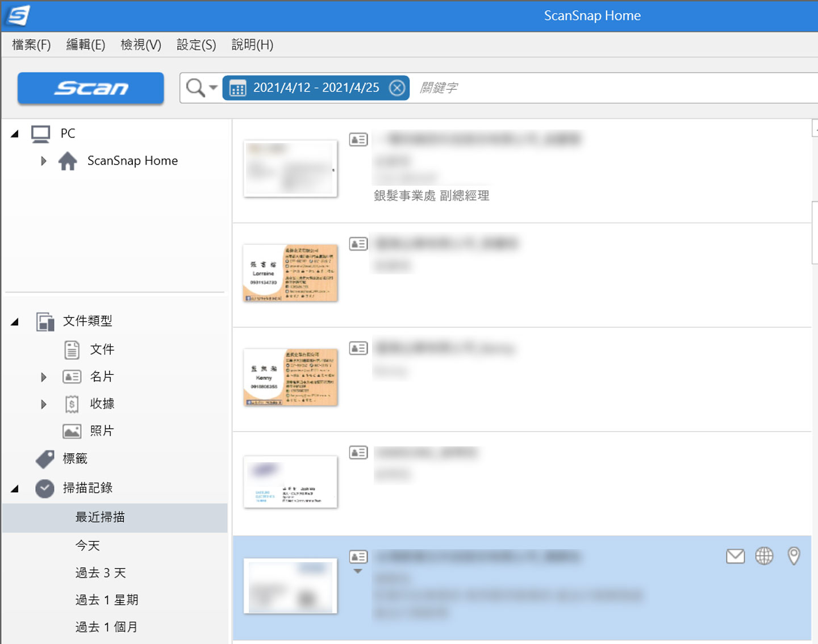
Task: Click the ScanSnap logo icon in the title bar
Action: click(17, 16)
